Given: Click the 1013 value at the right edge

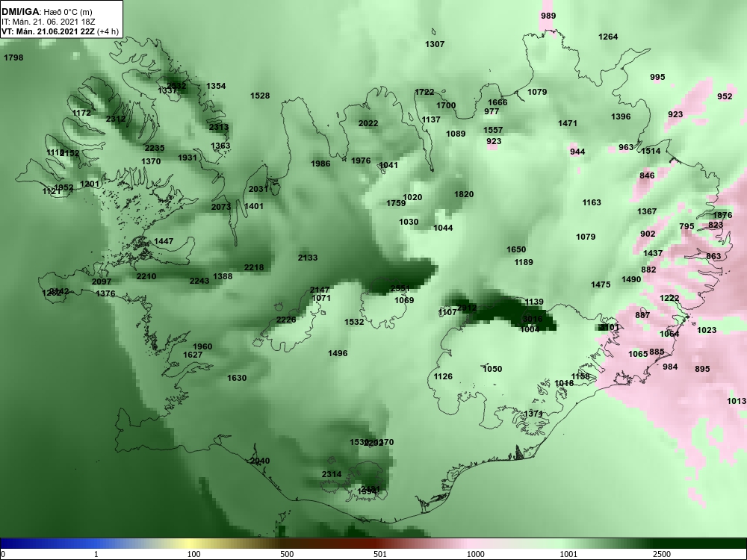Looking at the screenshot, I should [x=737, y=401].
